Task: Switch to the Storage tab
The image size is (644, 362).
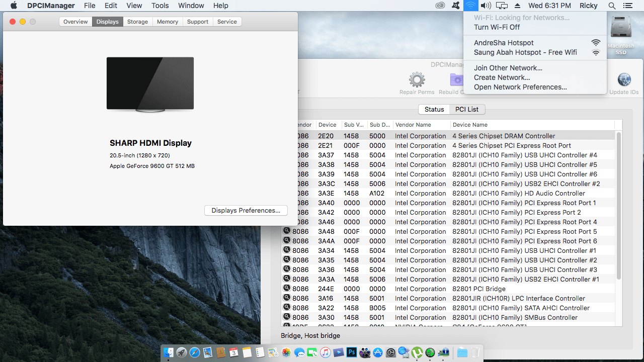Action: tap(137, 22)
